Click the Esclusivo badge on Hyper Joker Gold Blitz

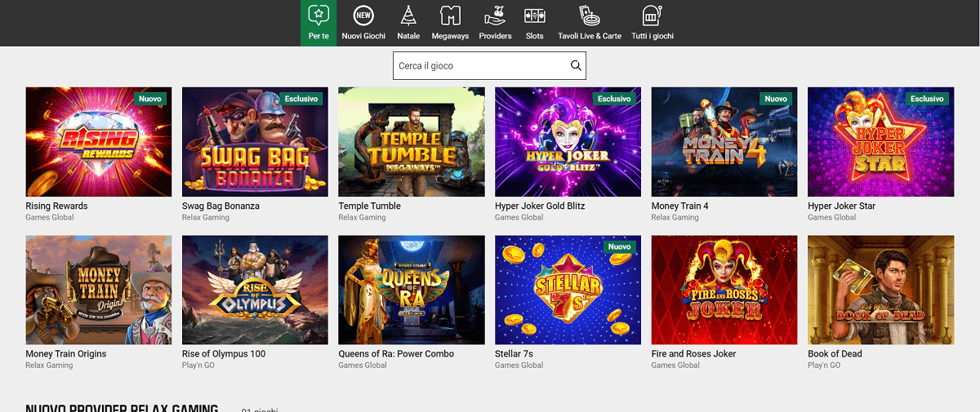(615, 99)
